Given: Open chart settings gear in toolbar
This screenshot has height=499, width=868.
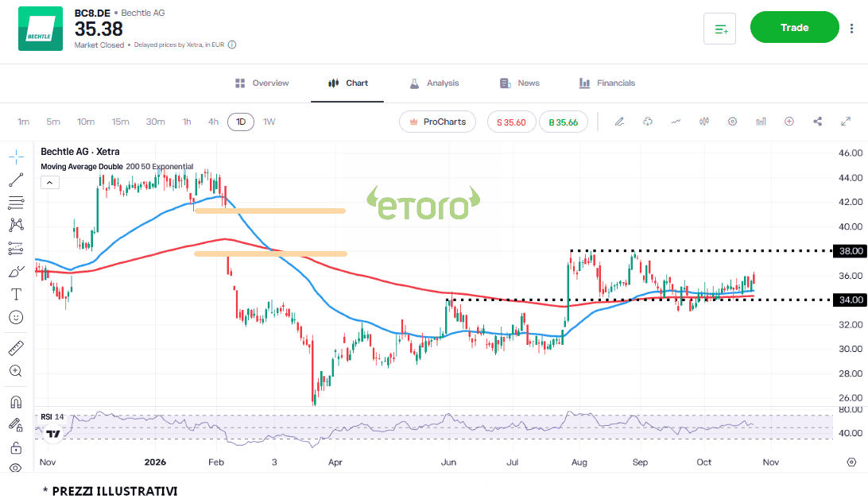Looking at the screenshot, I should point(732,122).
